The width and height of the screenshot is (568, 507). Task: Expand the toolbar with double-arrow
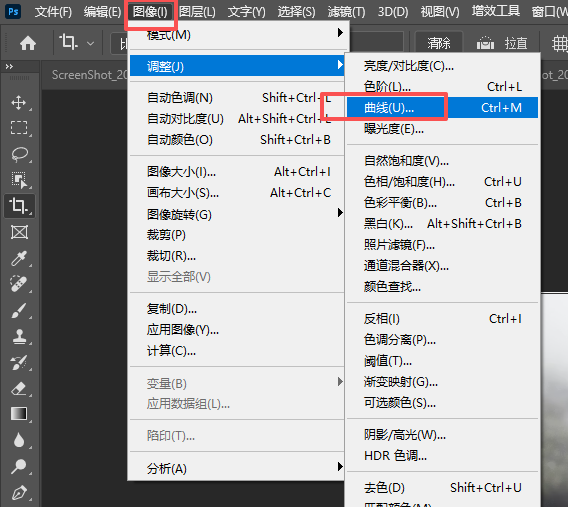point(9,67)
